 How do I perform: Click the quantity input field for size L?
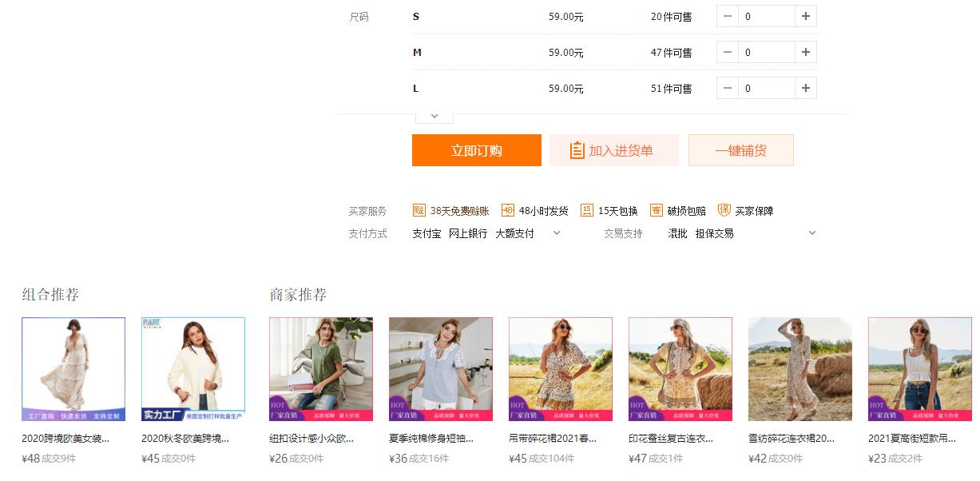tap(765, 88)
